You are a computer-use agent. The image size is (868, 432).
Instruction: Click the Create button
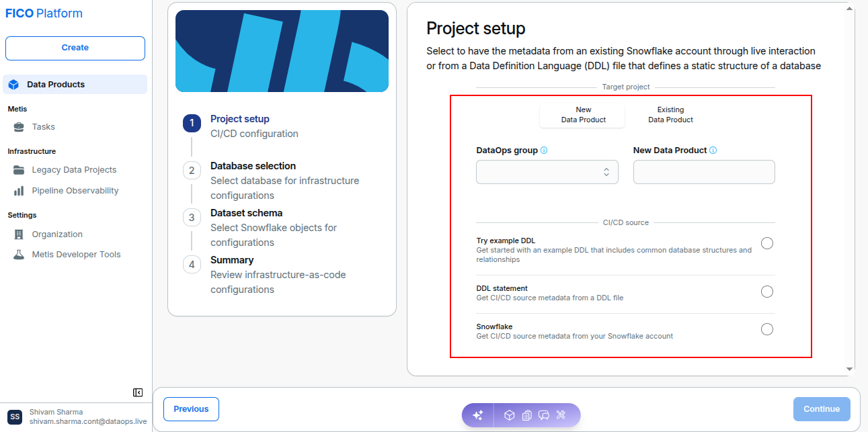click(75, 48)
